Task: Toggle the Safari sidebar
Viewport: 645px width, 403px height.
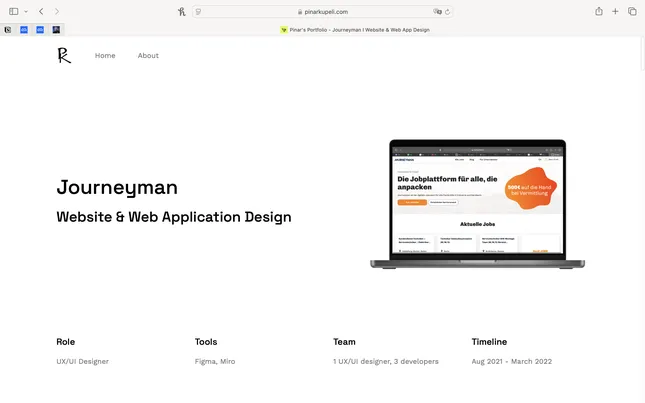Action: tap(14, 12)
